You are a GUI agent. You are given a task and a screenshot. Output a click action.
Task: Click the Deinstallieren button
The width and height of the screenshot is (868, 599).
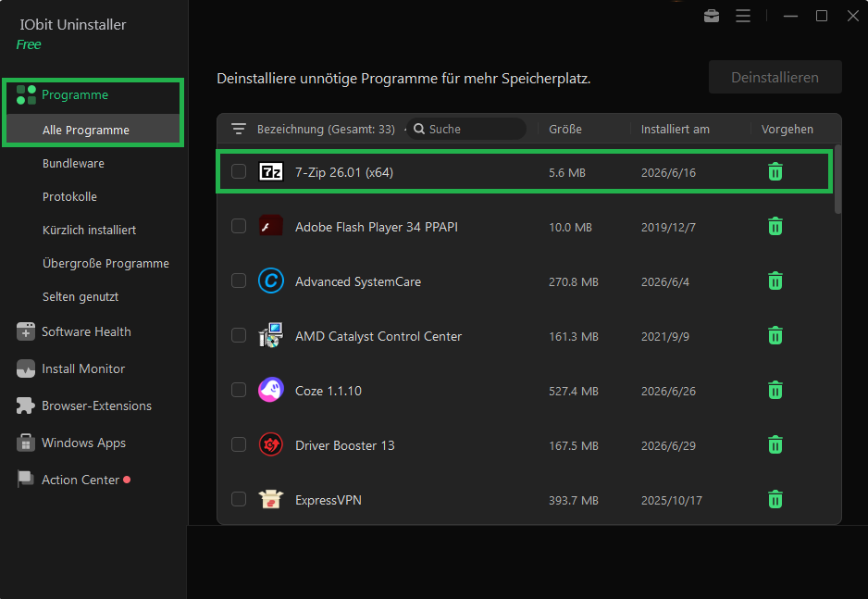click(x=775, y=77)
